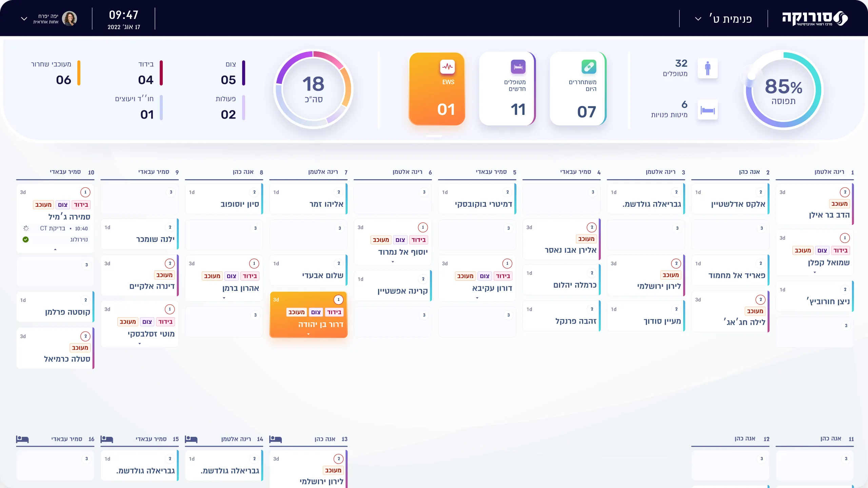The image size is (868, 488).
Task: Click green check icon next to נוירולוג
Action: pos(25,240)
